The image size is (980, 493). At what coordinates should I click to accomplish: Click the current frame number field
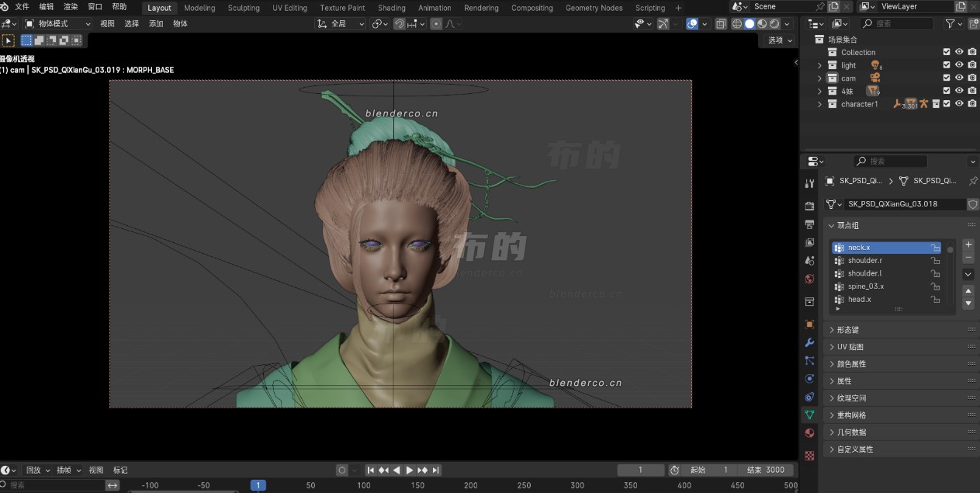641,470
